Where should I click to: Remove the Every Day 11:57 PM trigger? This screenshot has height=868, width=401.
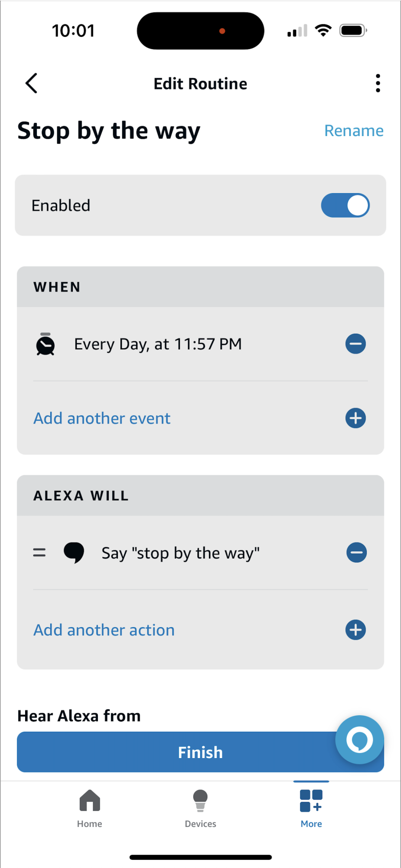pyautogui.click(x=355, y=344)
